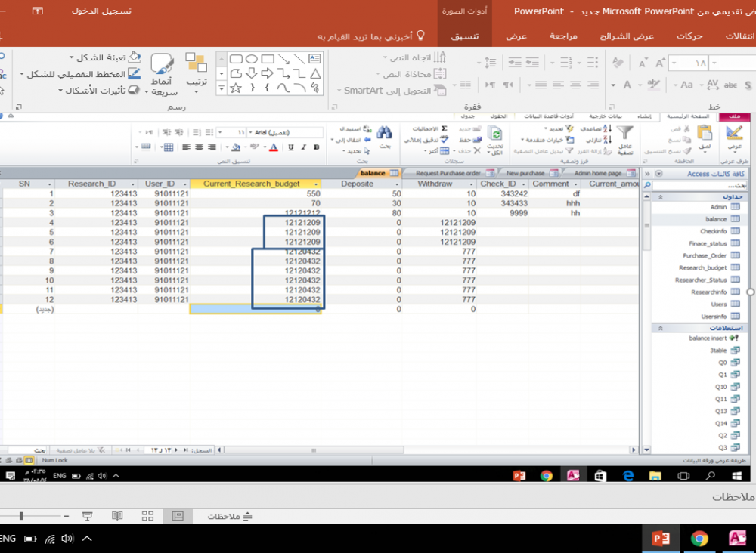This screenshot has height=553, width=756.
Task: Toggle Normal view button in status bar
Action: point(178,515)
